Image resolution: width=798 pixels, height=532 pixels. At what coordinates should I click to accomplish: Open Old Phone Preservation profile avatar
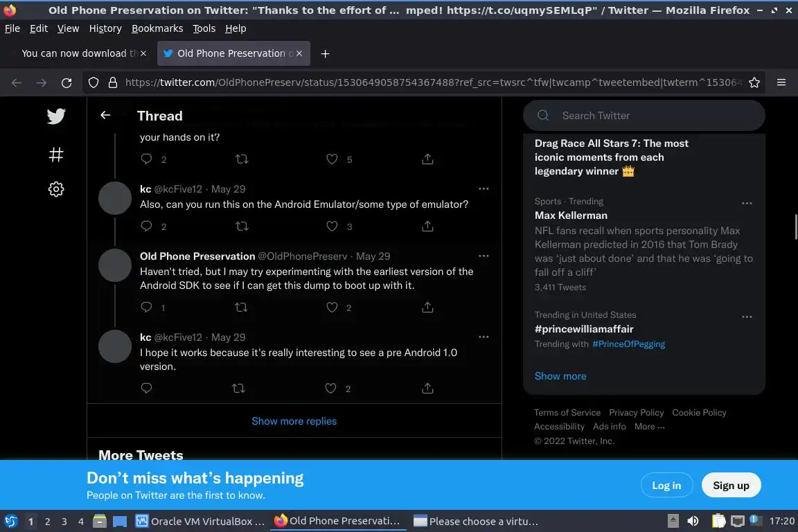115,265
